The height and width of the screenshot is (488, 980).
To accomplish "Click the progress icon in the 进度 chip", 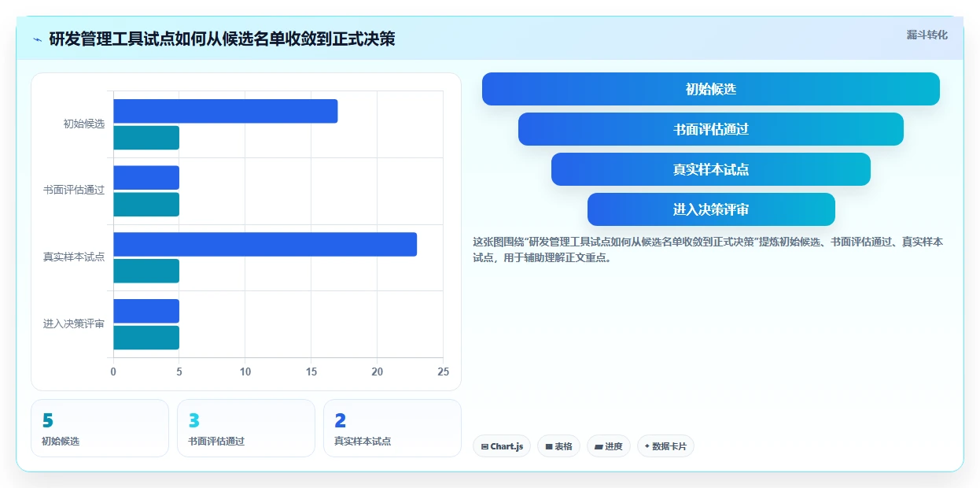I will tap(599, 446).
